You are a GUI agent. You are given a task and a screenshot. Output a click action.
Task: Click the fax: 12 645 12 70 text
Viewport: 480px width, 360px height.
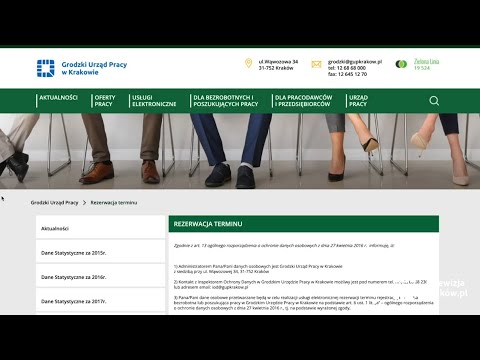coord(347,74)
